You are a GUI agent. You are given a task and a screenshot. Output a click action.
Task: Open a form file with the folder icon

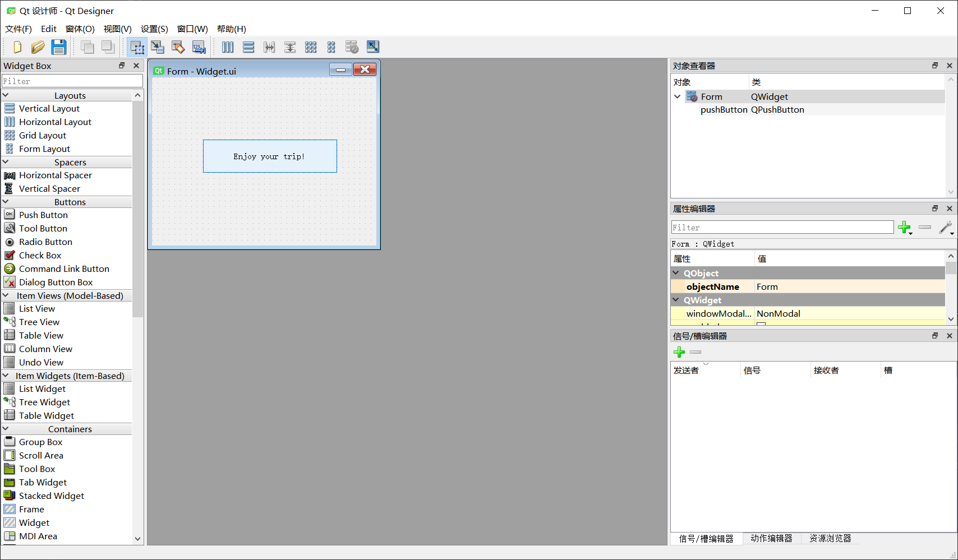pyautogui.click(x=38, y=47)
